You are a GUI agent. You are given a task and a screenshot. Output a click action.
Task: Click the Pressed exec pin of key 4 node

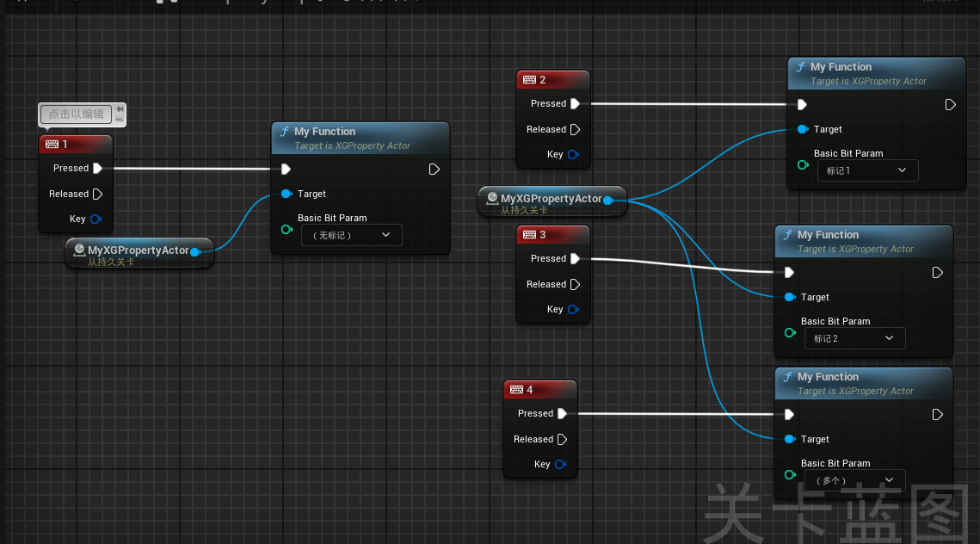tap(562, 414)
